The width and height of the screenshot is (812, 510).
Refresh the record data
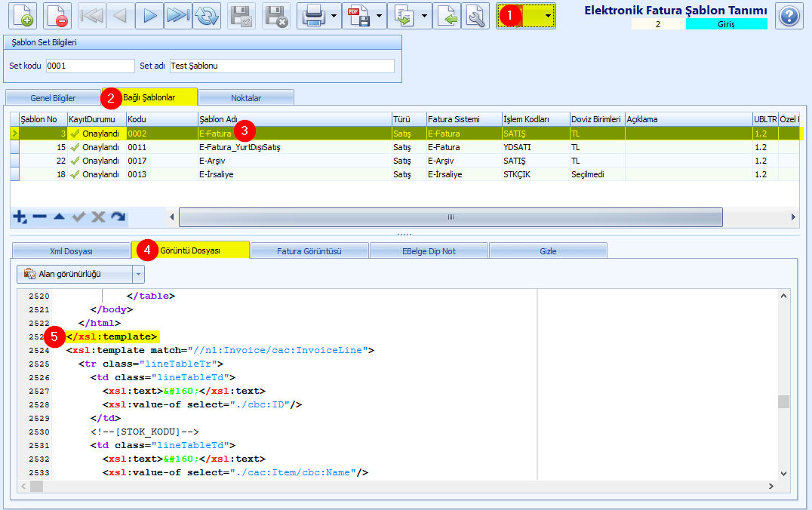[x=207, y=16]
